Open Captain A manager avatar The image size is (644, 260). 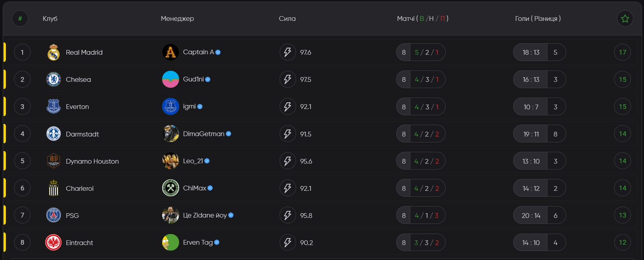[x=170, y=52]
